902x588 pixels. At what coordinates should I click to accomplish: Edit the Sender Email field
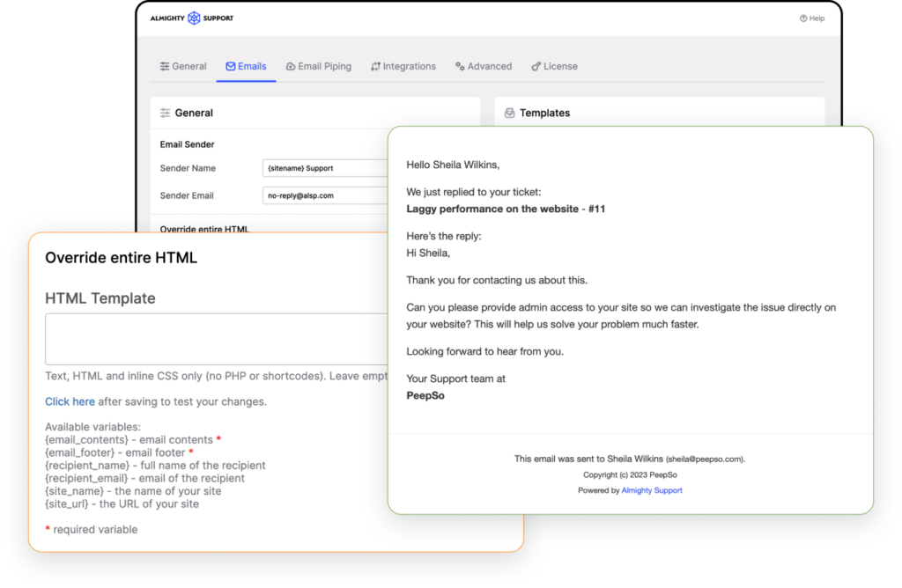tap(325, 195)
